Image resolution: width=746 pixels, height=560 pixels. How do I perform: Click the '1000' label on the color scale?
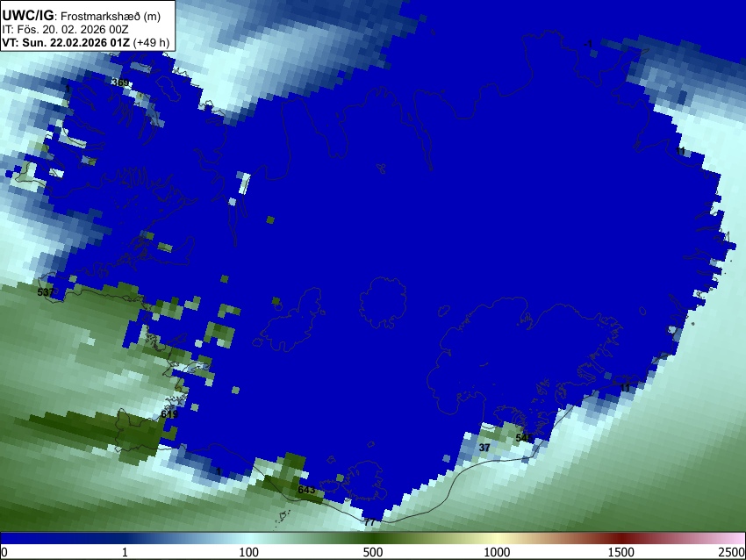pos(497,552)
